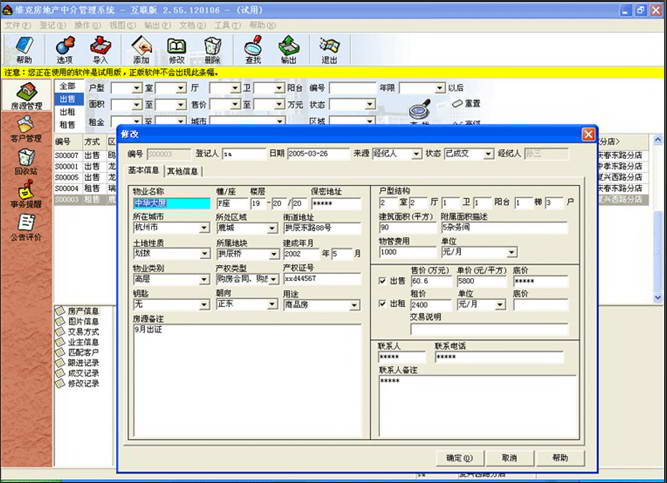Screen dimensions: 667x483
Task: Click the 确定 confirm button
Action: point(459,458)
